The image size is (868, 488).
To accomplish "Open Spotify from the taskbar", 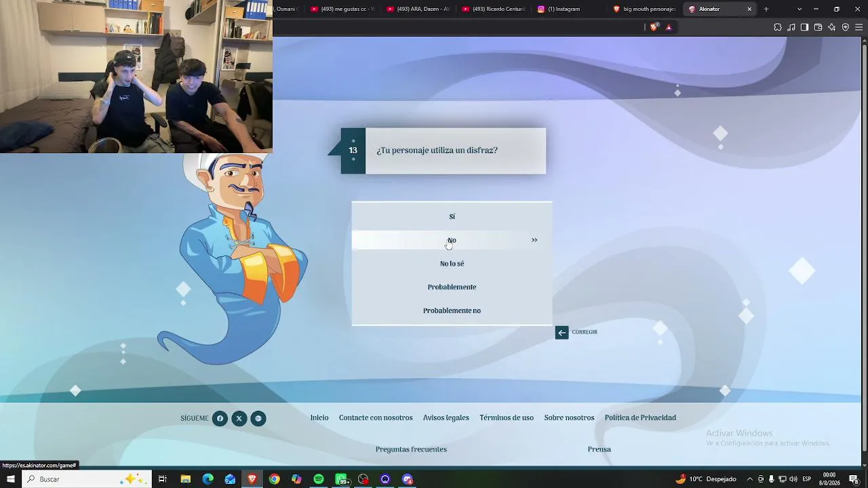I will tap(319, 479).
